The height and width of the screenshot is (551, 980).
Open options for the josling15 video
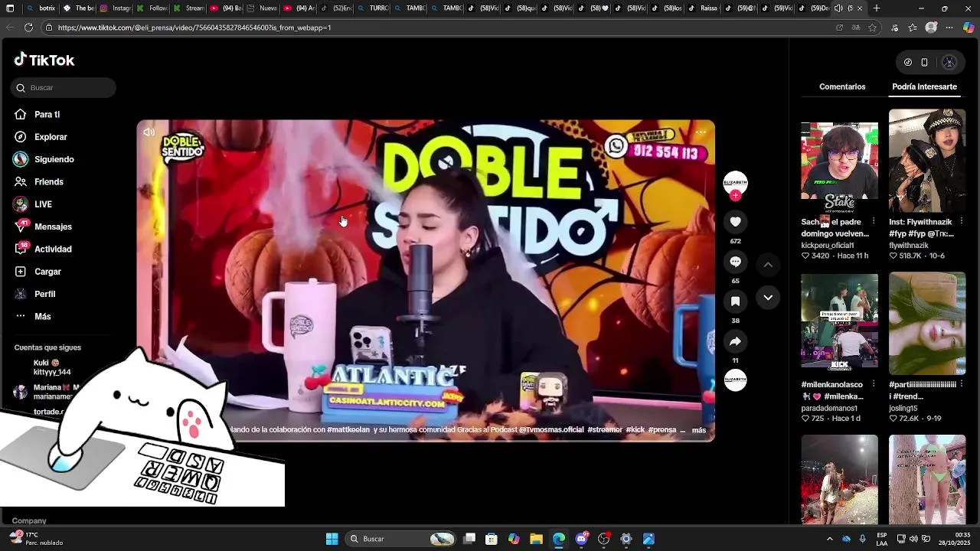click(962, 385)
